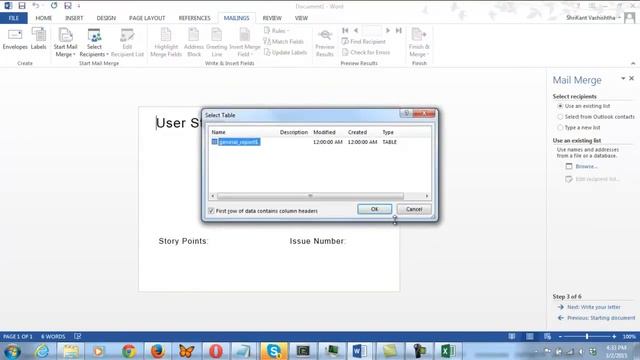Select Type a new list radio button
Image resolution: width=640 pixels, height=360 pixels.
560,128
